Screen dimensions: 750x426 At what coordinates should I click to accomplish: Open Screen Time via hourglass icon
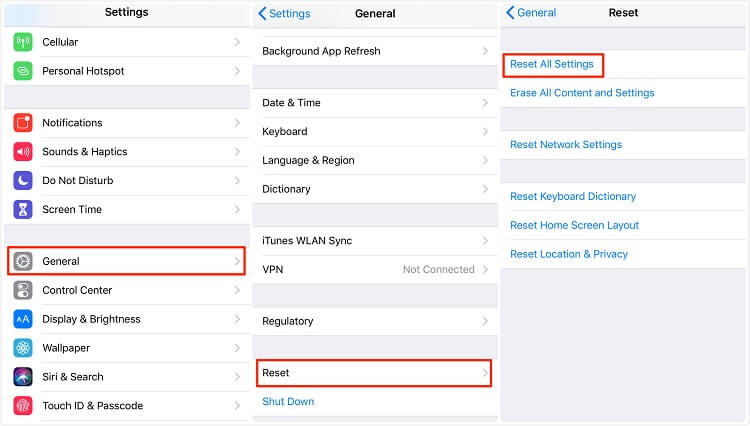pyautogui.click(x=23, y=209)
